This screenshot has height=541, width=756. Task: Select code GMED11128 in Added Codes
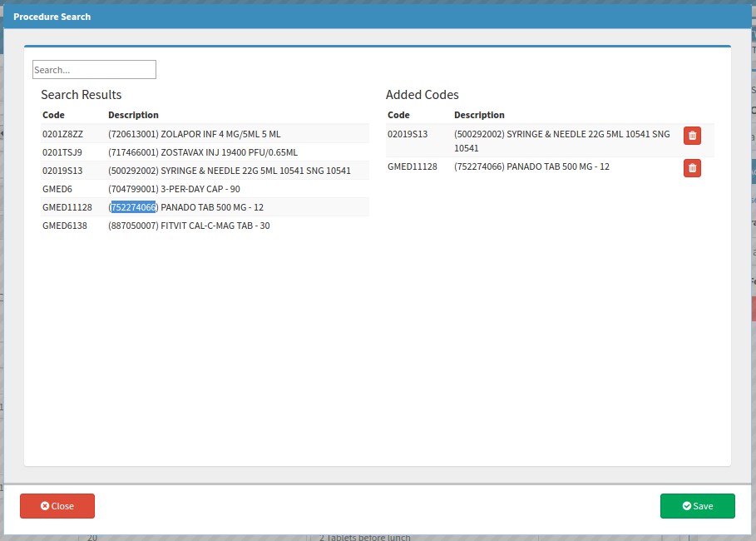click(x=412, y=167)
